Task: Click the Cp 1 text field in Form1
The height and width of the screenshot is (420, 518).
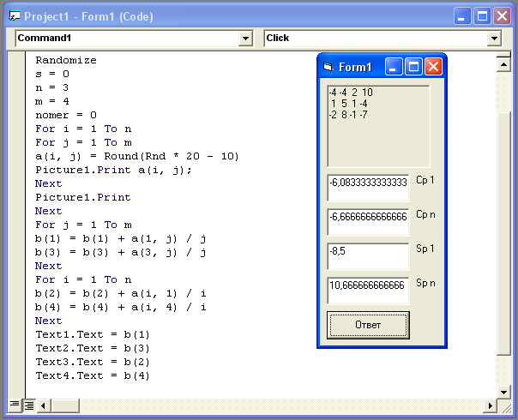Action: pyautogui.click(x=368, y=188)
